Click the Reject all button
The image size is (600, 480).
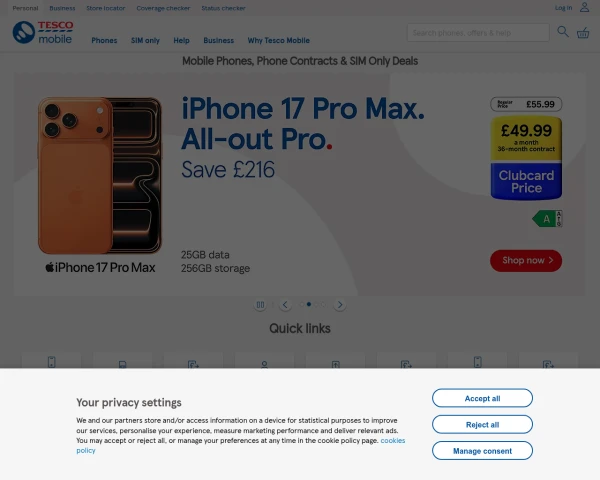pos(482,424)
